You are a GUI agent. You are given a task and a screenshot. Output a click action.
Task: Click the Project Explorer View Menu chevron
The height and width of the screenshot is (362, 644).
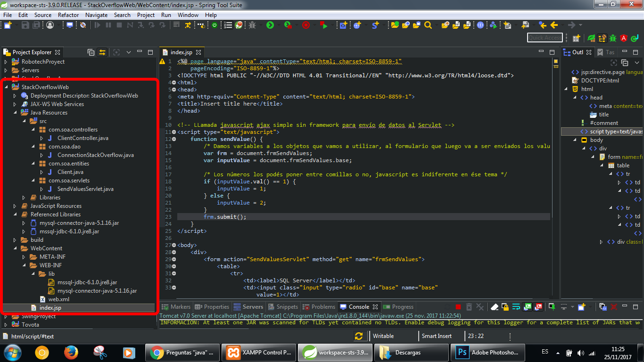(x=128, y=52)
